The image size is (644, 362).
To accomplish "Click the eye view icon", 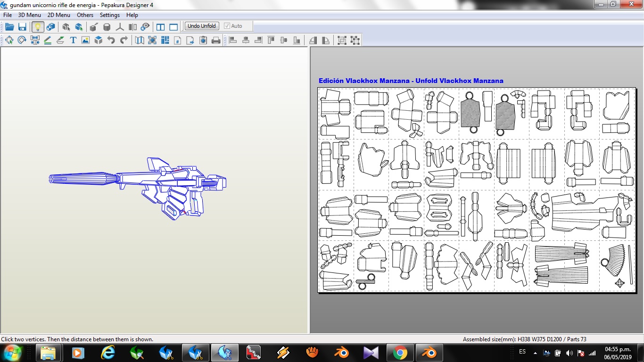I will 145,27.
